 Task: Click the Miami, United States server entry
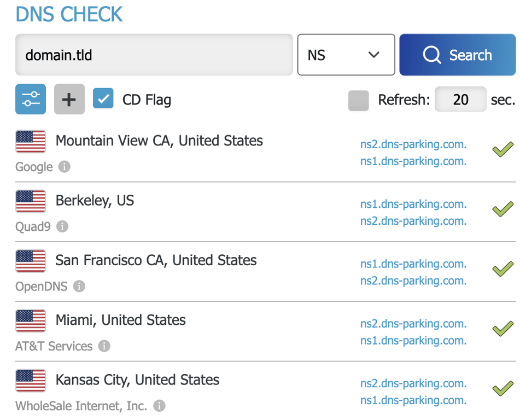[x=121, y=320]
